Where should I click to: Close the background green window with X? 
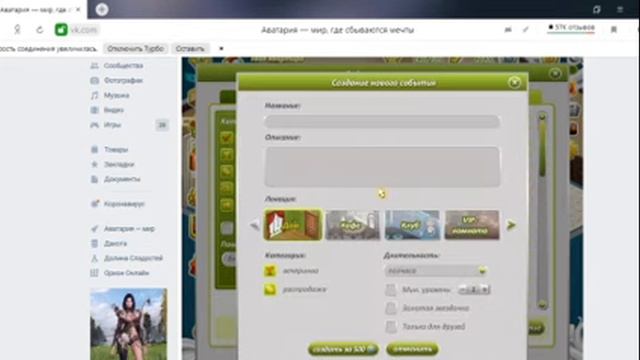tap(555, 73)
